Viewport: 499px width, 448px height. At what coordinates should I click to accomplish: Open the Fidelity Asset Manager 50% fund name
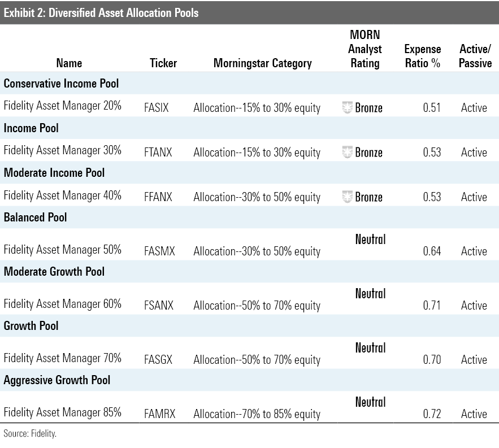pyautogui.click(x=63, y=250)
